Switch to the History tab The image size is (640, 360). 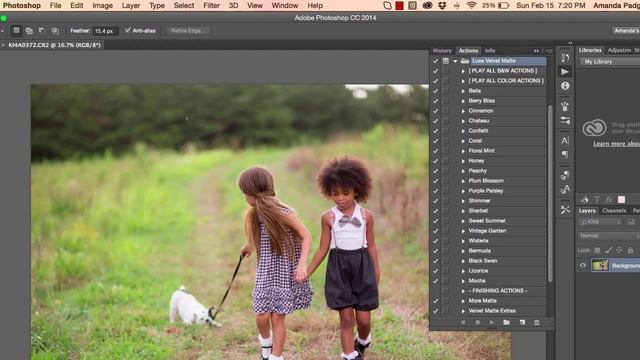[442, 51]
